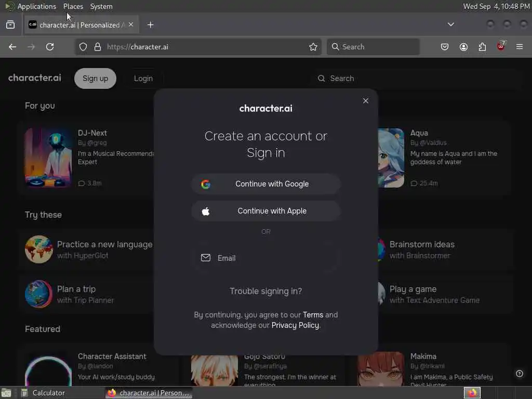Click the Firefox View icon
The height and width of the screenshot is (399, 532).
coord(10,25)
